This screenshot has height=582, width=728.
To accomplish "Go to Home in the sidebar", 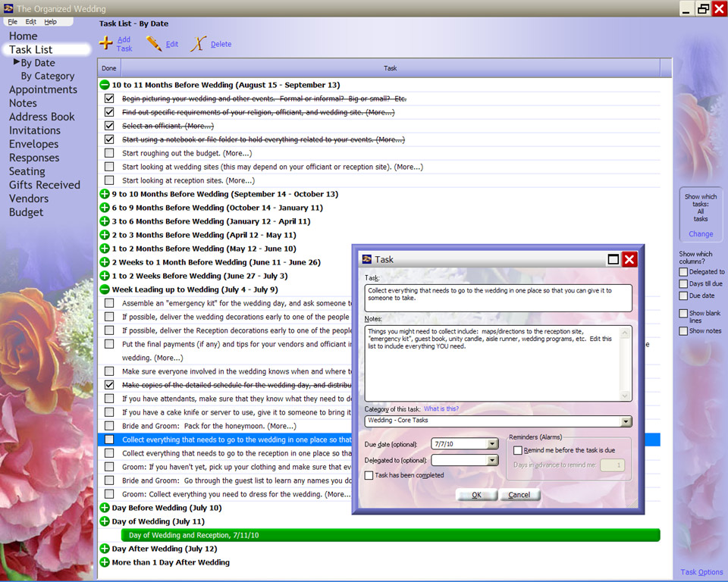I will pos(24,36).
